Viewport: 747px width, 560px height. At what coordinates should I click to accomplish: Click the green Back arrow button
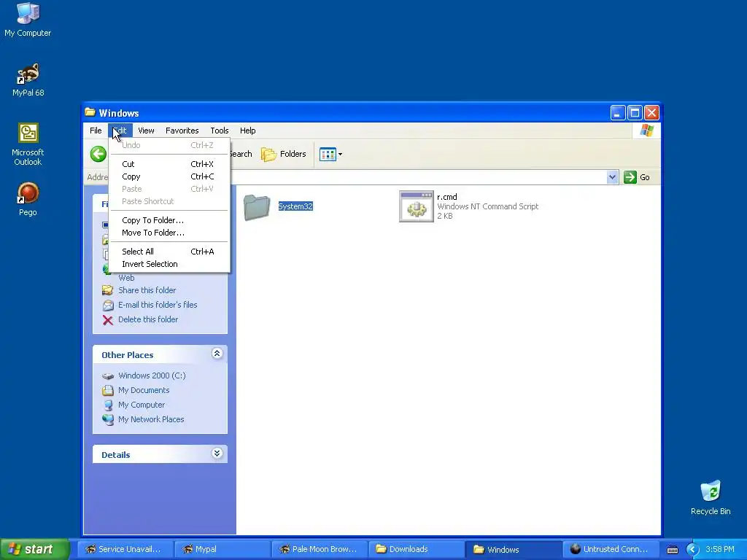point(98,154)
